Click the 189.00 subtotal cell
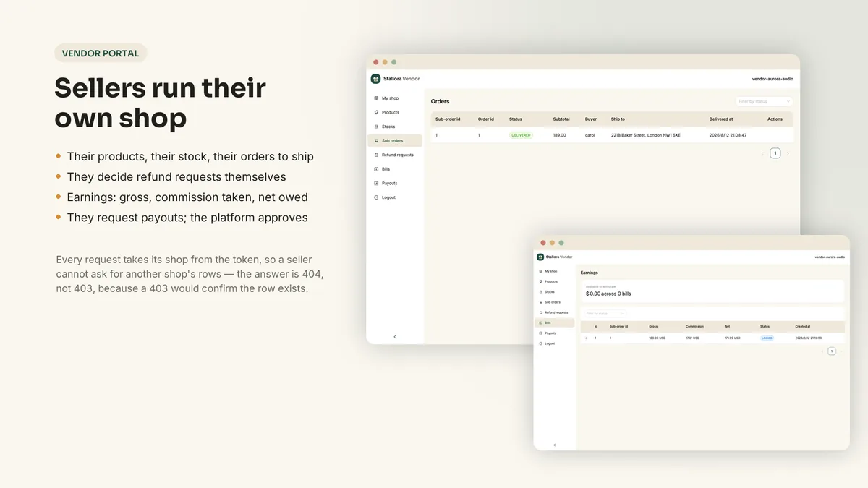This screenshot has width=868, height=488. 560,135
